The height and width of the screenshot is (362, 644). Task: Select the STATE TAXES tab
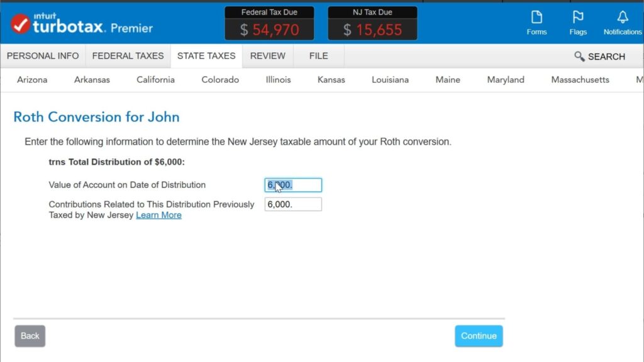(206, 56)
